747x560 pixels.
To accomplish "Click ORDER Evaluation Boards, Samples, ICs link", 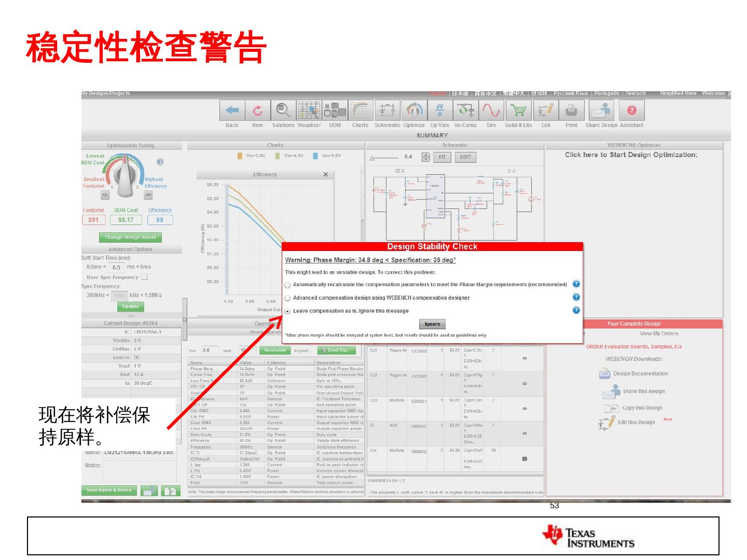I will click(634, 346).
